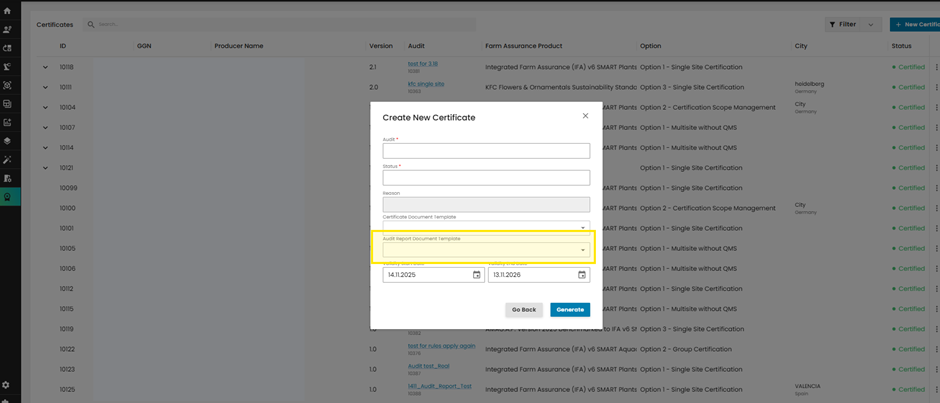Open the certificates ribbon icon in sidebar

click(7, 197)
